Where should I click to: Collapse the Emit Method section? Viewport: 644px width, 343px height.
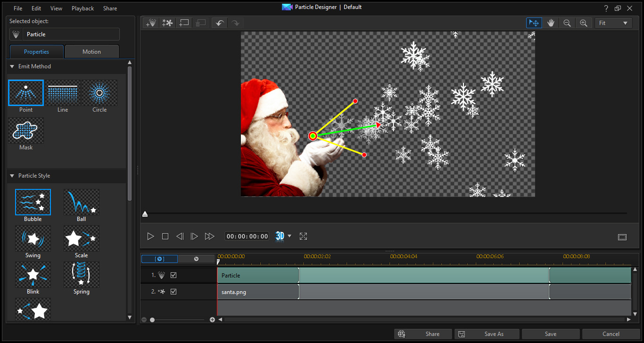point(12,66)
